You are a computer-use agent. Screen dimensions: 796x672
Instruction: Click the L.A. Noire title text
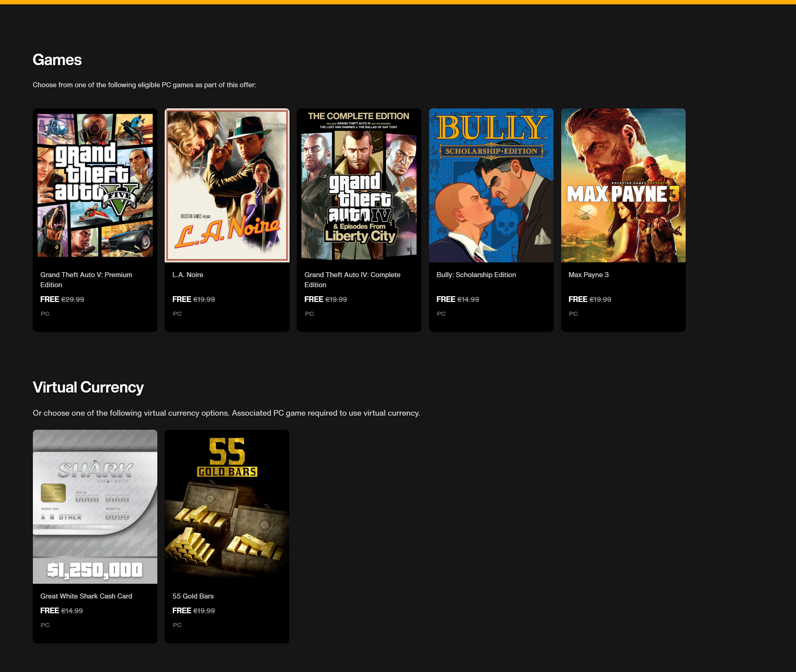click(x=188, y=275)
